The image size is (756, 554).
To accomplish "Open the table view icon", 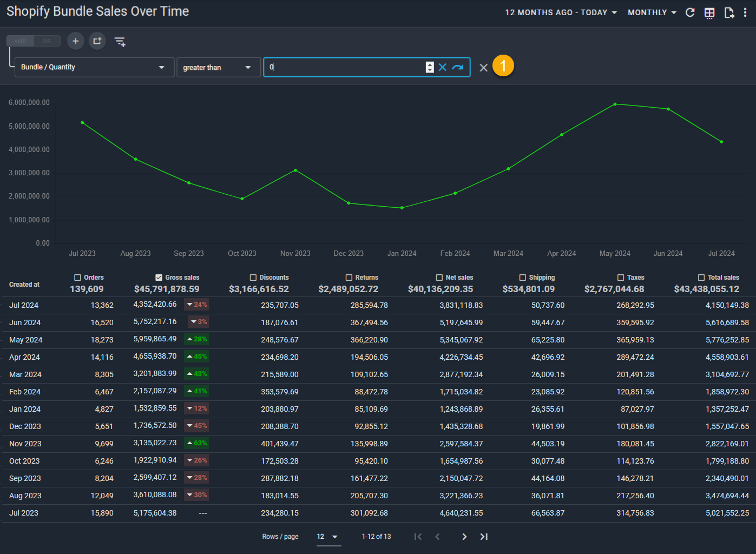I will (x=709, y=13).
